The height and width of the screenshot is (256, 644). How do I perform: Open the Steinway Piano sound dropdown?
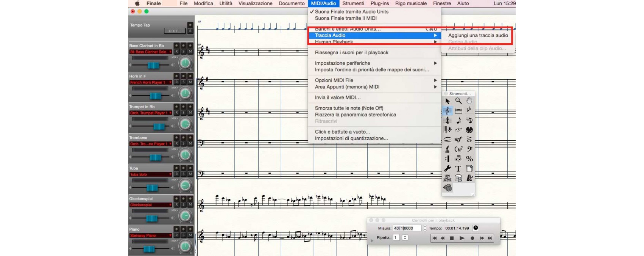(151, 236)
